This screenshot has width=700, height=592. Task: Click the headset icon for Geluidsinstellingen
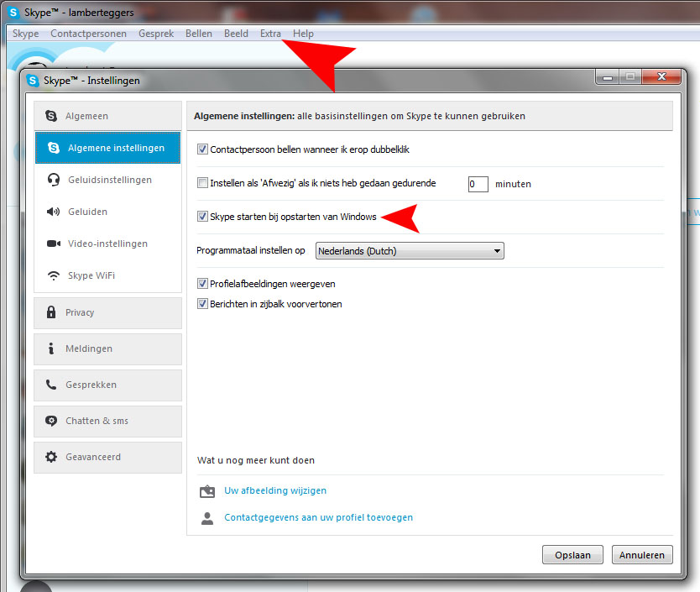[54, 180]
